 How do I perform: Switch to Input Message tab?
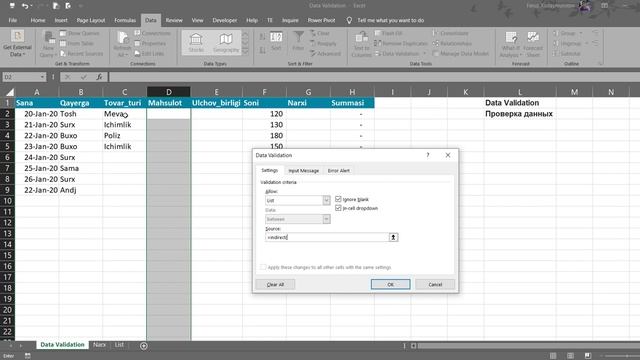pos(303,171)
